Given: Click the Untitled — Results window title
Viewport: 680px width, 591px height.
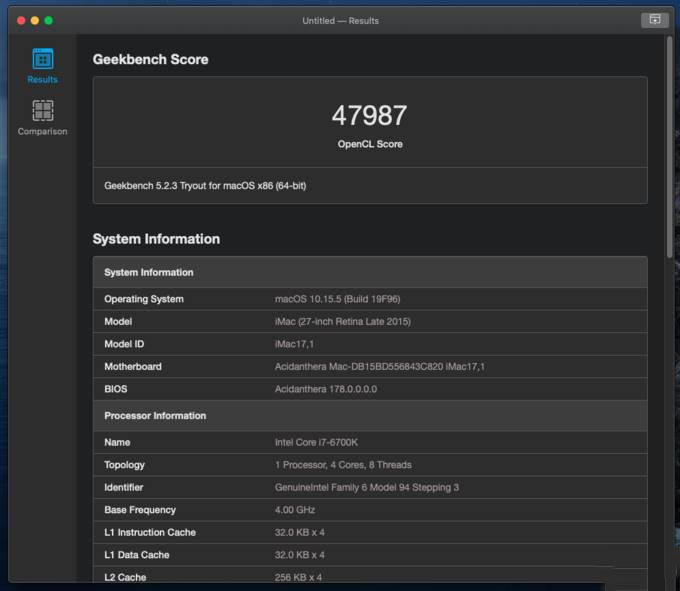Looking at the screenshot, I should pos(340,20).
